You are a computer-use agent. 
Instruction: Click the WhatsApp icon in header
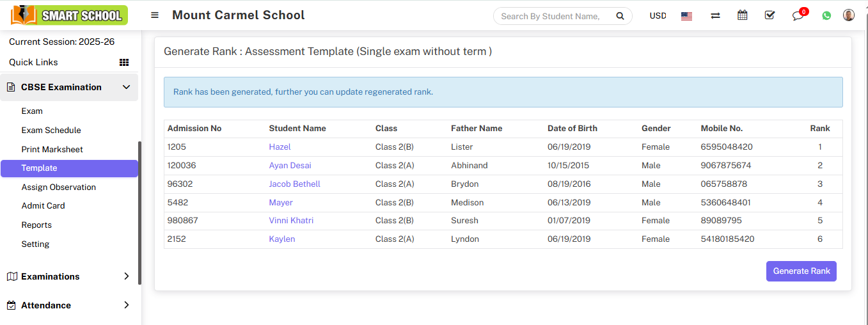pos(826,16)
